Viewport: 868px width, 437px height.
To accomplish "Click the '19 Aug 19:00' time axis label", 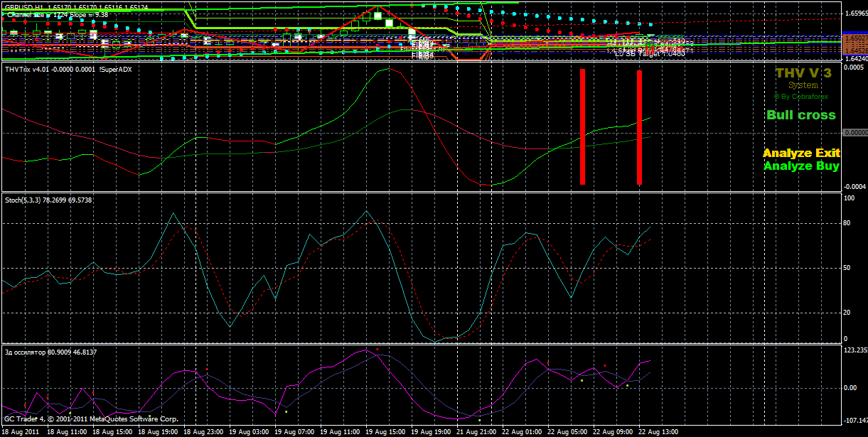I will (x=431, y=431).
